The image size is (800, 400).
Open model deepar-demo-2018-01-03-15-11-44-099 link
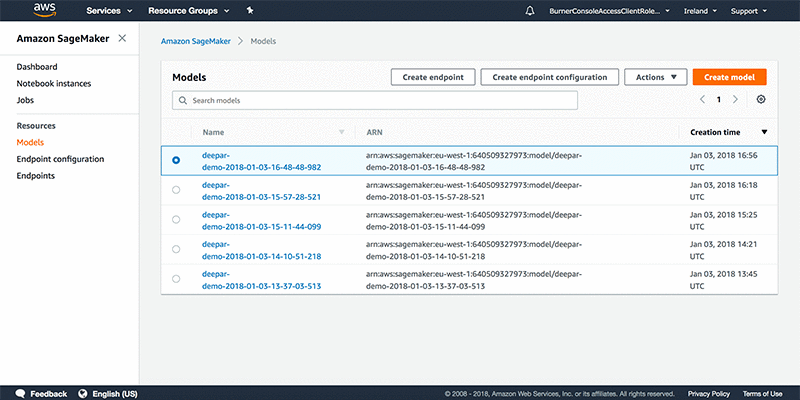(261, 220)
